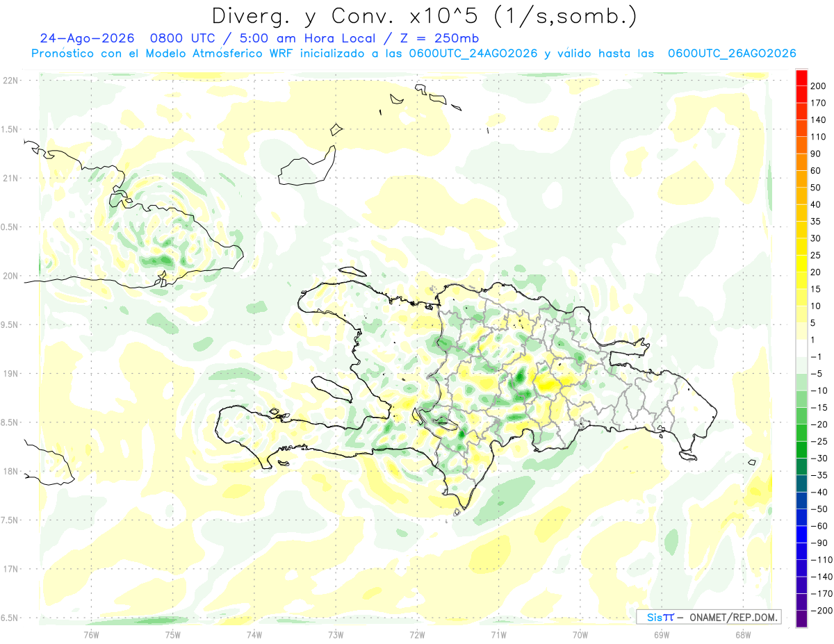Click the "7.5N" latitude label
This screenshot has width=834, height=644.
(x=10, y=520)
